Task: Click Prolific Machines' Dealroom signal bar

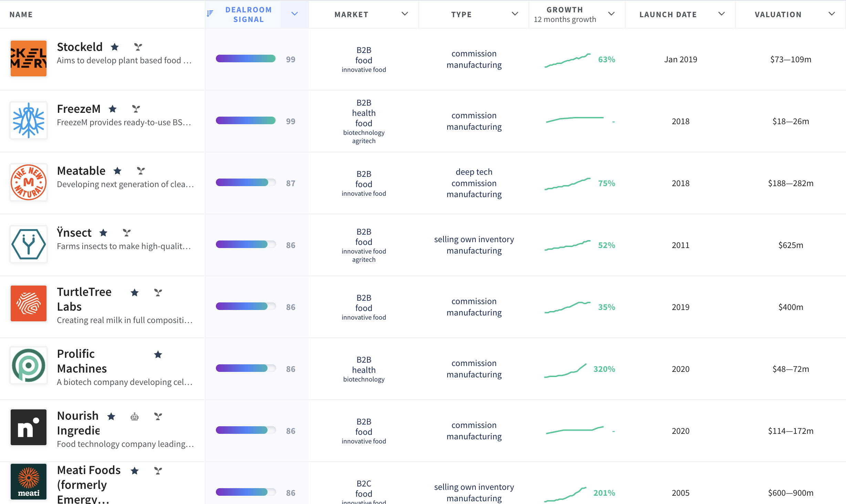Action: (246, 368)
